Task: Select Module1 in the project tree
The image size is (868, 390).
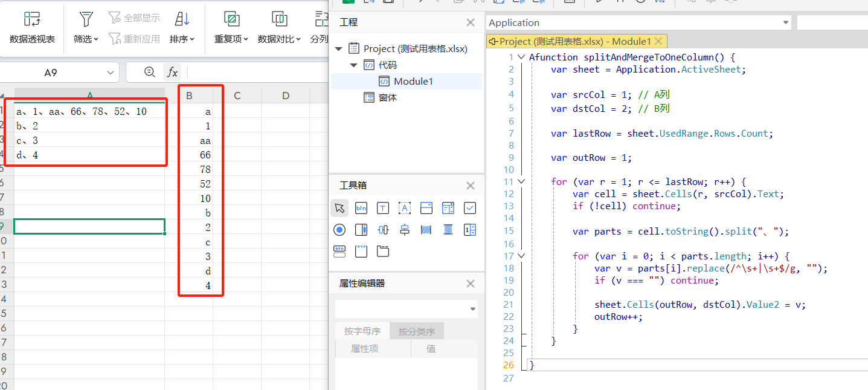Action: (413, 82)
